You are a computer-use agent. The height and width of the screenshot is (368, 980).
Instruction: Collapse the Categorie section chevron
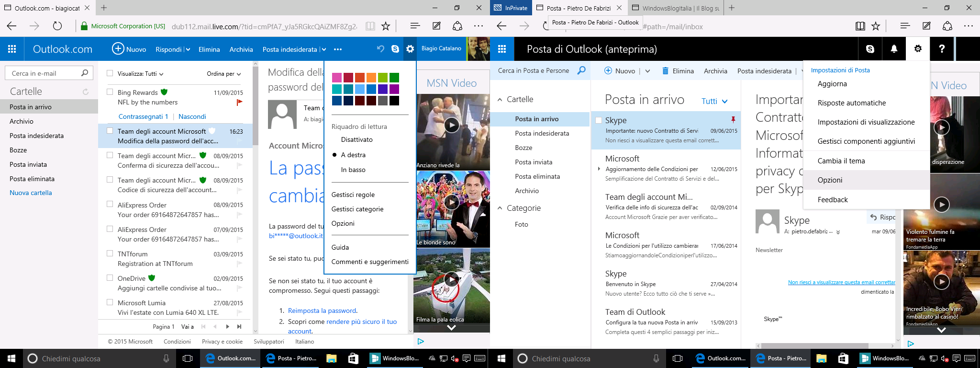pyautogui.click(x=500, y=208)
